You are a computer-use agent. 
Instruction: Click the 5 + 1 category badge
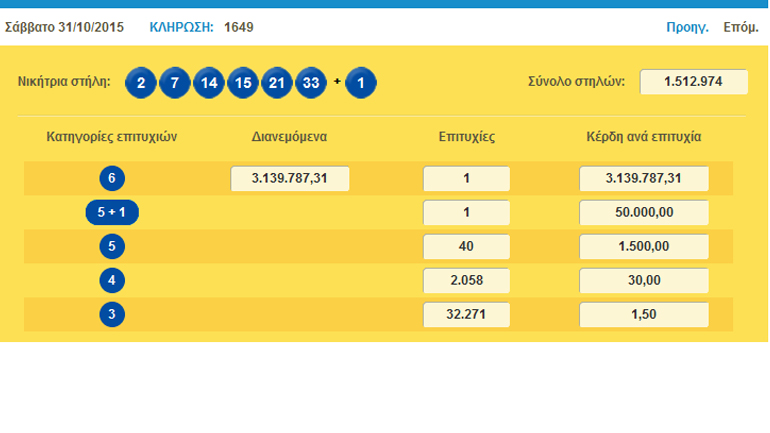pyautogui.click(x=113, y=213)
